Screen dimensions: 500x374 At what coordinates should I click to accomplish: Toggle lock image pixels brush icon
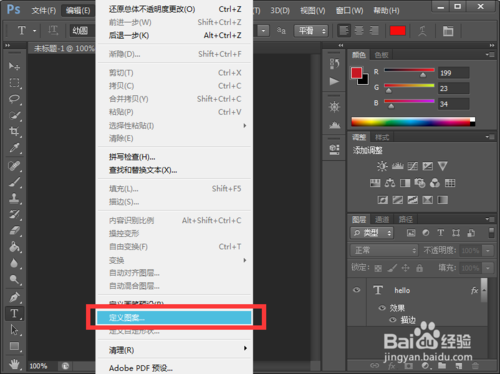(x=392, y=268)
